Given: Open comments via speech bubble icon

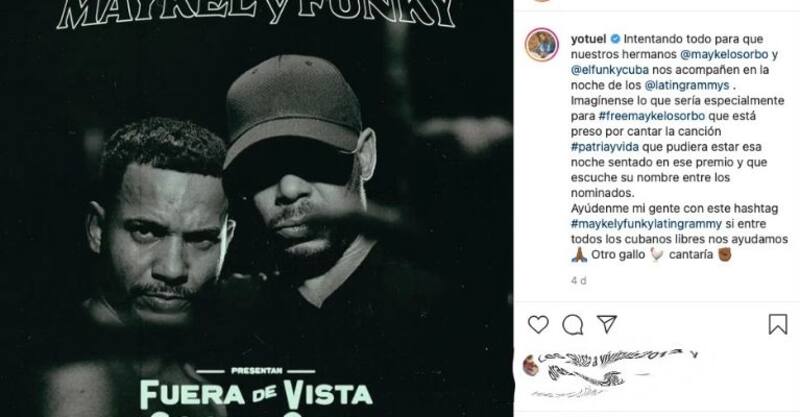Looking at the screenshot, I should click(x=573, y=324).
